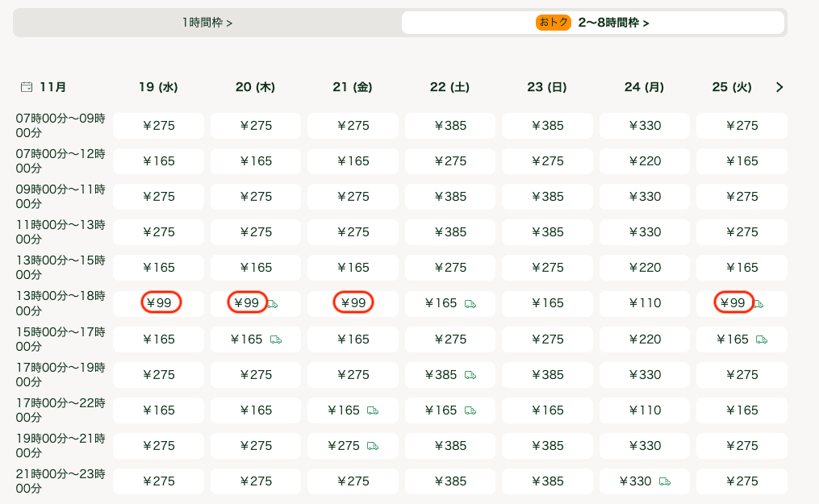Click the おトク badge on the tab

(554, 23)
